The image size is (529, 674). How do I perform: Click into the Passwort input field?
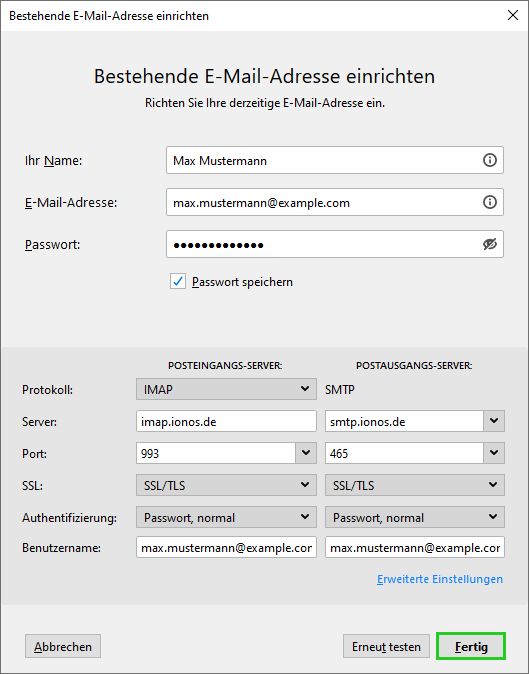[324, 244]
